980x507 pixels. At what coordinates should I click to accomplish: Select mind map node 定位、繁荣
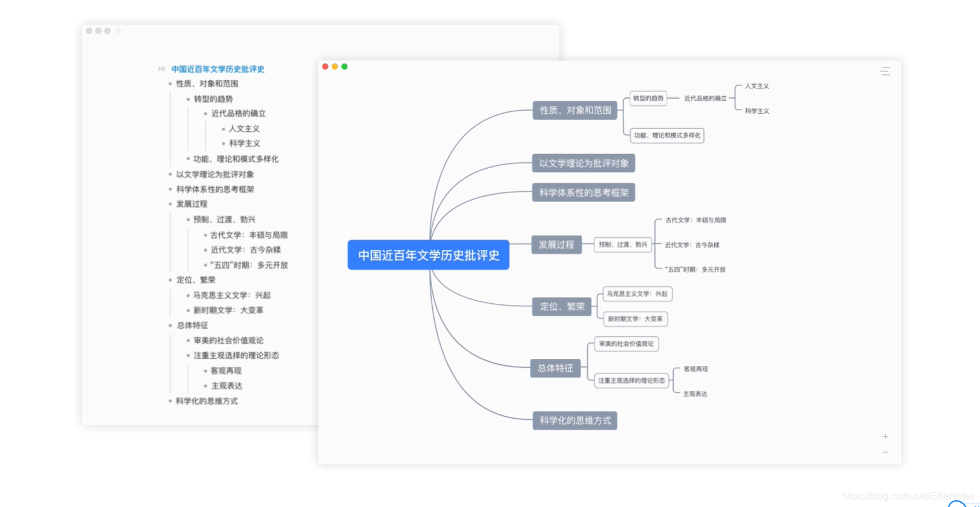tap(562, 306)
